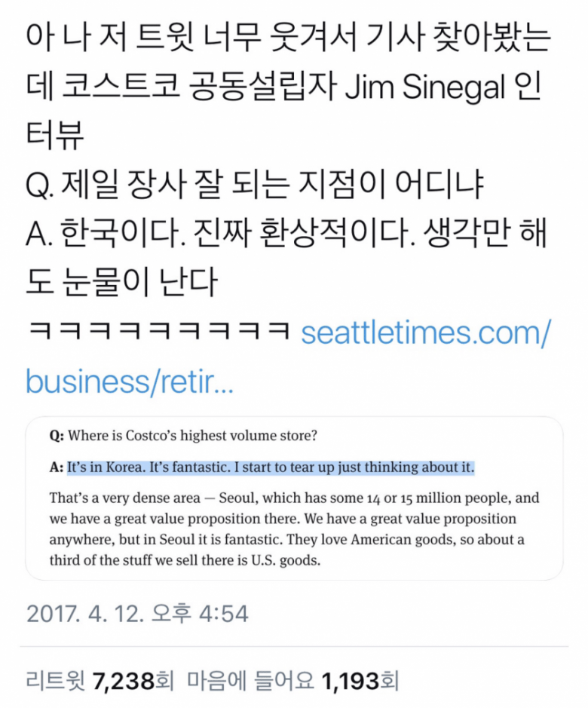Click the ㅋㅋㅋㅋㅋㅋㅋㅋㅋ laughing text
Image resolution: width=588 pixels, height=708 pixels.
coord(158,330)
